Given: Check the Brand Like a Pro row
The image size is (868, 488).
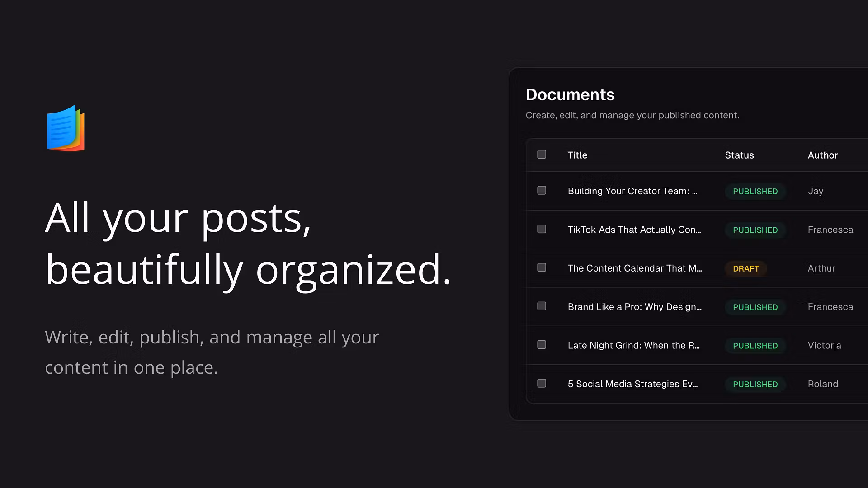Looking at the screenshot, I should click(542, 306).
